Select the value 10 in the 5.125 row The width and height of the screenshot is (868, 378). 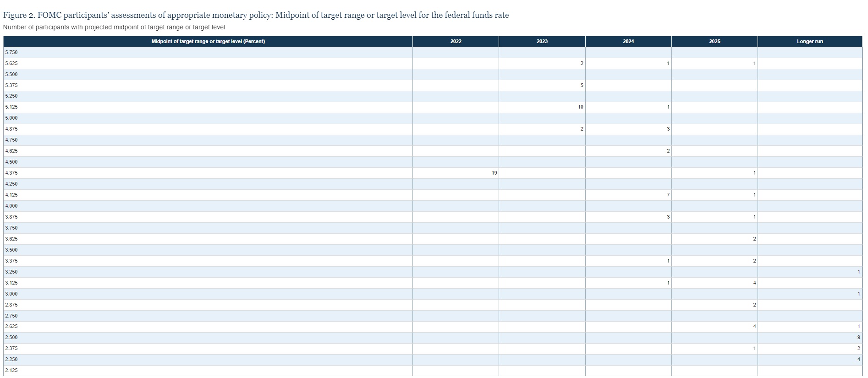click(581, 107)
